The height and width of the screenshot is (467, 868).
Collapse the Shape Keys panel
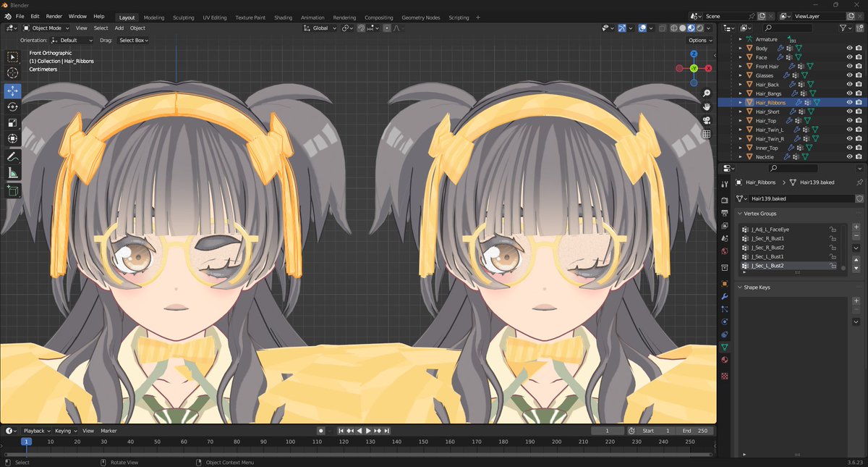coord(740,287)
